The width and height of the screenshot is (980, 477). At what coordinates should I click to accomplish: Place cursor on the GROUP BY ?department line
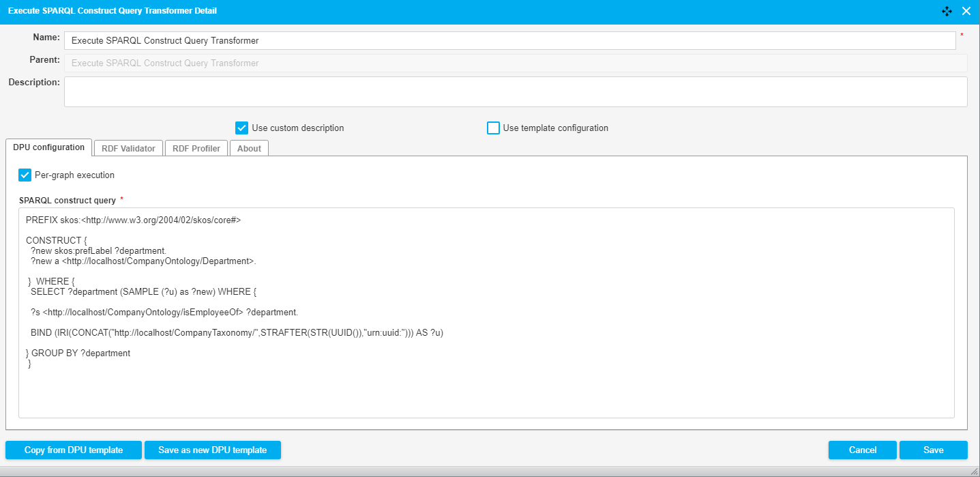pyautogui.click(x=80, y=353)
